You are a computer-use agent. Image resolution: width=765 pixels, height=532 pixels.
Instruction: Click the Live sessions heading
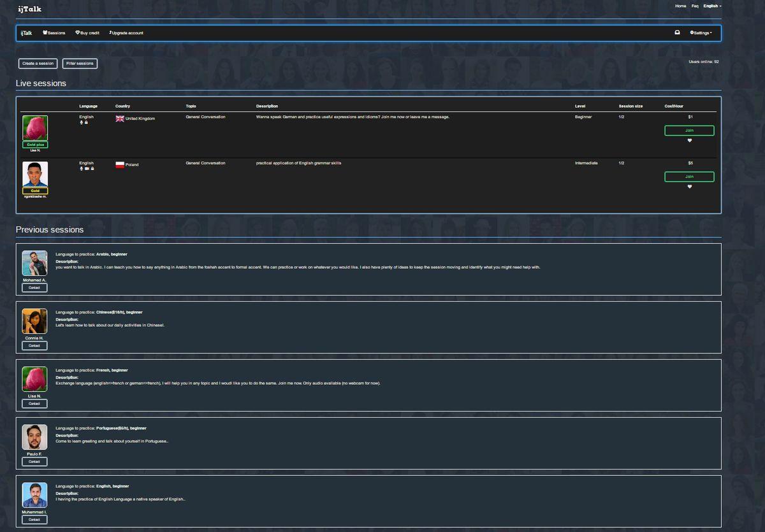click(41, 83)
